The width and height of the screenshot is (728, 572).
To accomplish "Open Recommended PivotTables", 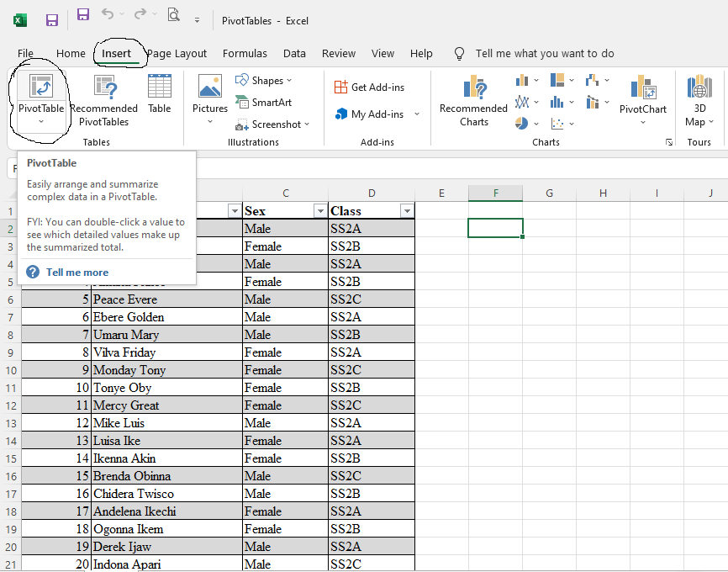I will pyautogui.click(x=104, y=100).
